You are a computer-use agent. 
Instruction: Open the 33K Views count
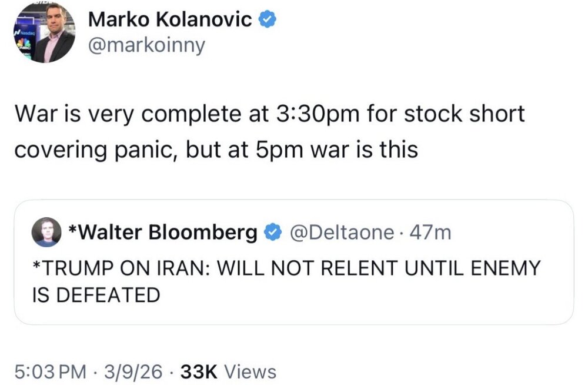[x=228, y=371]
